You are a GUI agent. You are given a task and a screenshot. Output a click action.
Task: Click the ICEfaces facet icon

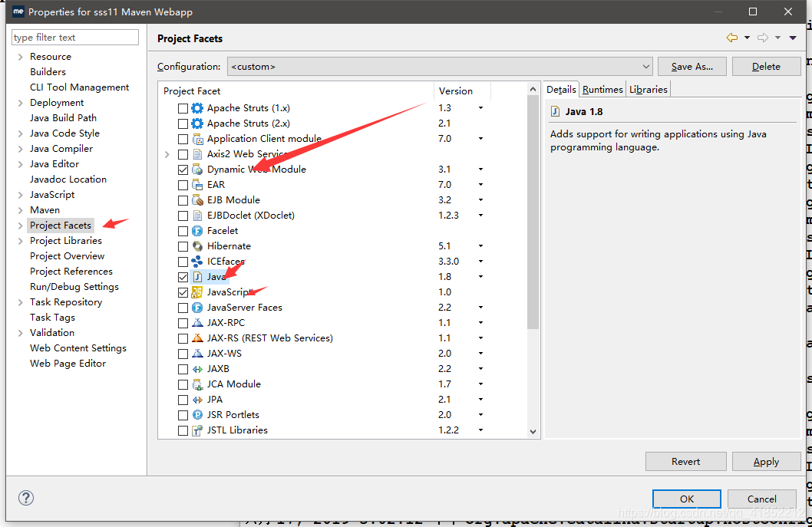click(x=197, y=262)
